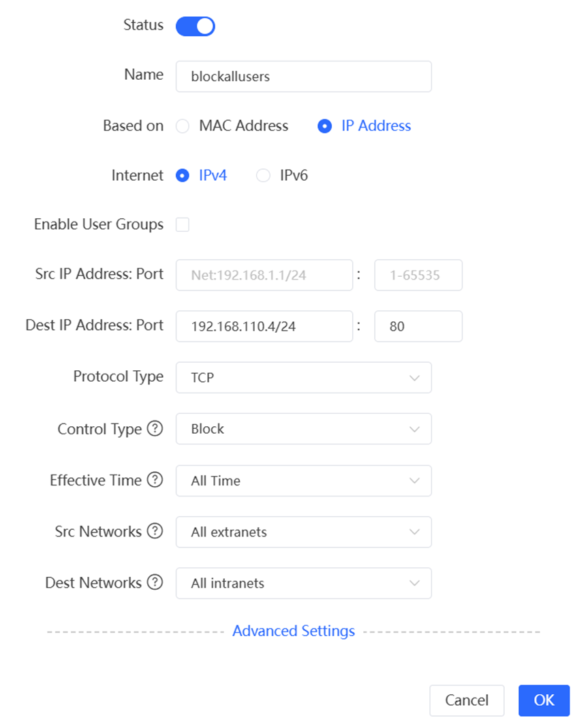
Task: Focus the Name field containing blockallusers
Action: point(303,76)
